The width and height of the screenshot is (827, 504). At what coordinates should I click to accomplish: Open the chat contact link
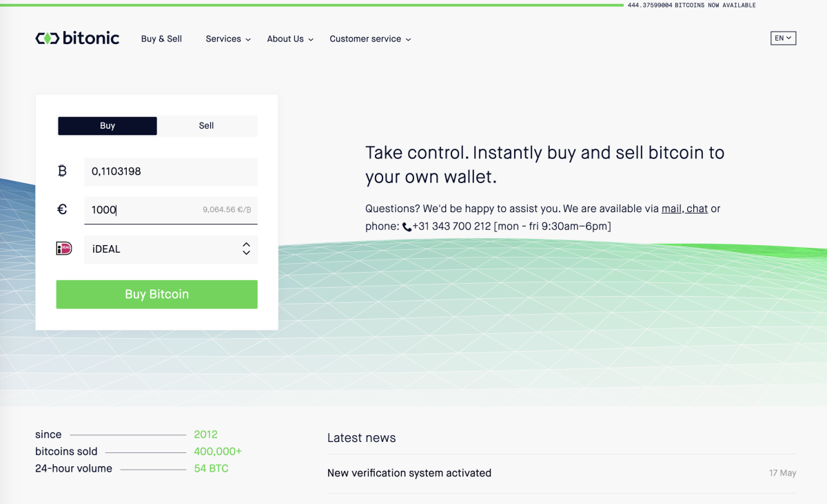point(697,209)
